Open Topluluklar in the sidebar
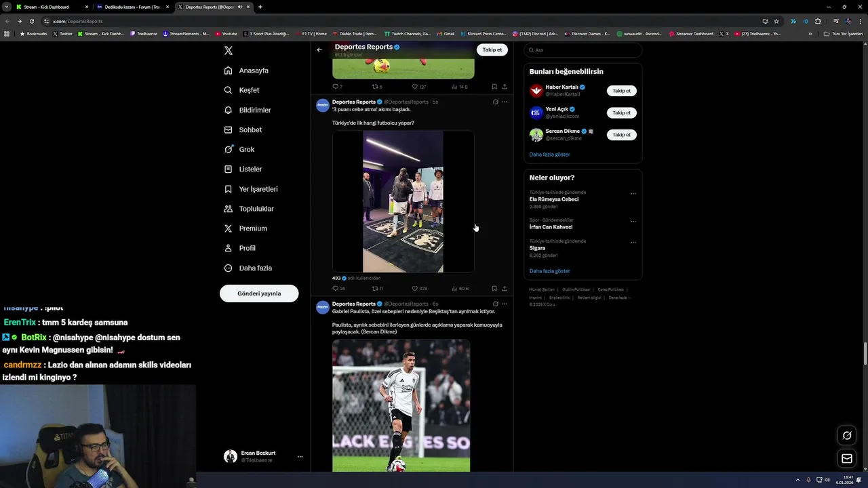 (250, 209)
